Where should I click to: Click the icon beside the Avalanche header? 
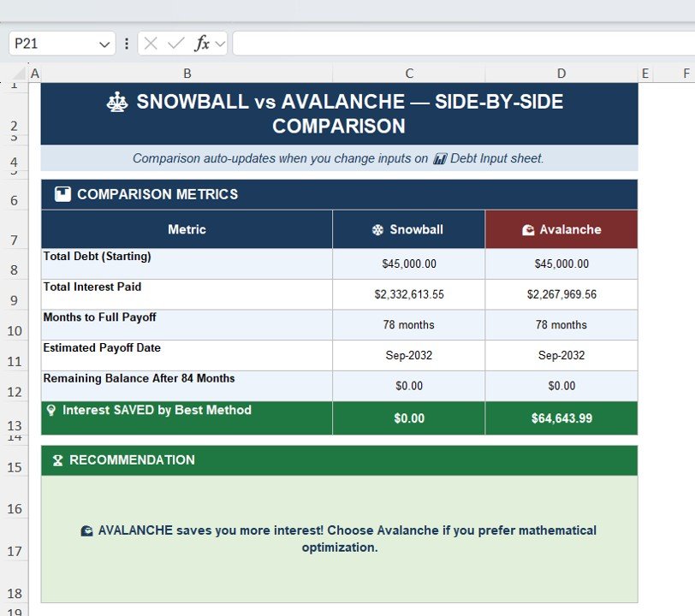[x=528, y=230]
